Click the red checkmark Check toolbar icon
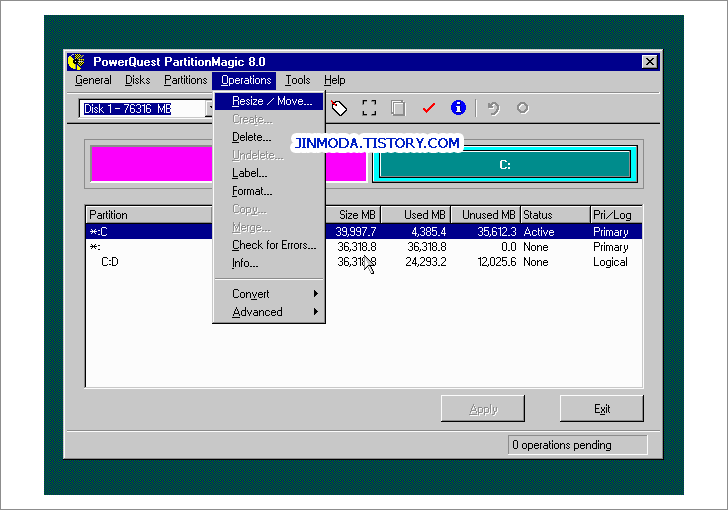Image resolution: width=728 pixels, height=510 pixels. (x=429, y=108)
